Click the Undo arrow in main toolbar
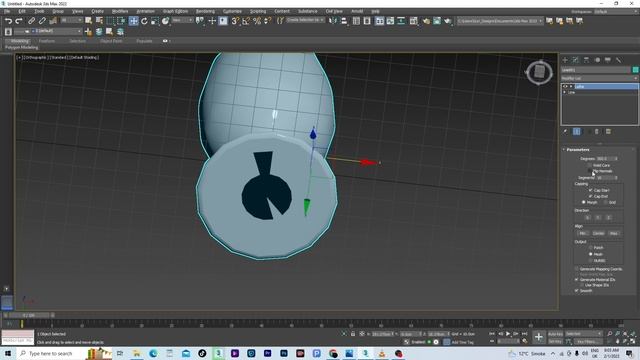This screenshot has height=360, width=640. 8,21
